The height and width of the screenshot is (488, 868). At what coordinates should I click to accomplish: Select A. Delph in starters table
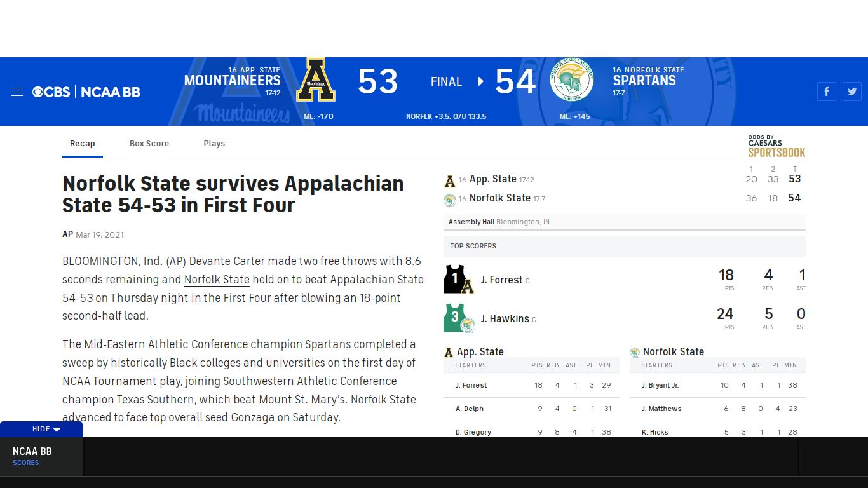coord(470,409)
